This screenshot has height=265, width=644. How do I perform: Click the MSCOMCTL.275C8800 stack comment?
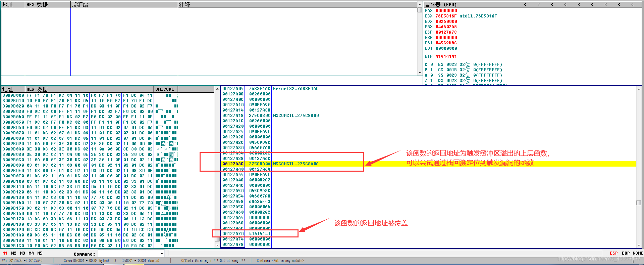(x=296, y=116)
